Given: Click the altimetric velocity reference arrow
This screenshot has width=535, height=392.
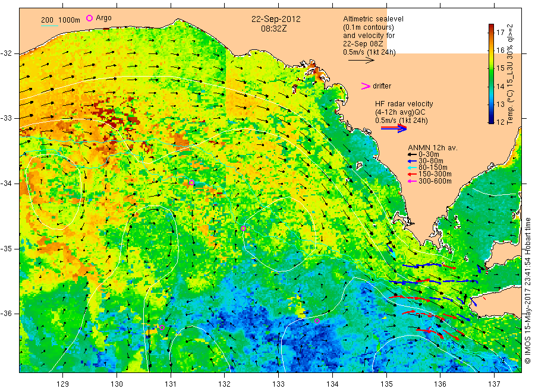Looking at the screenshot, I should (361, 61).
